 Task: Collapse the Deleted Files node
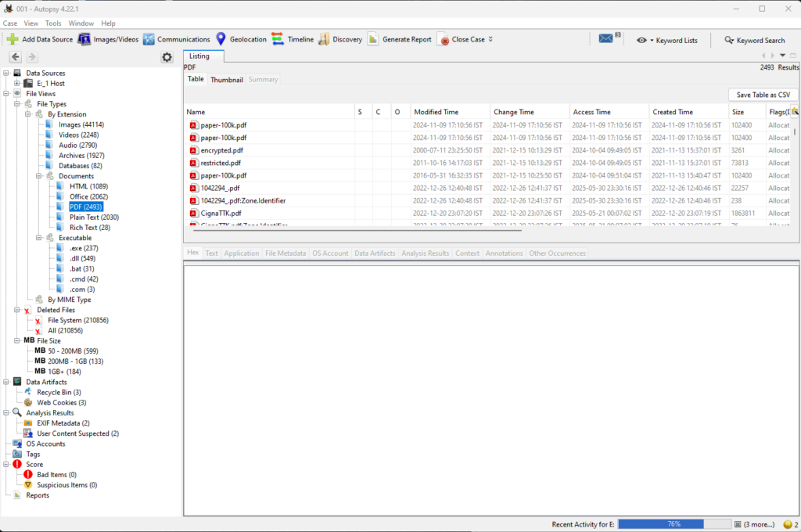[x=17, y=310]
